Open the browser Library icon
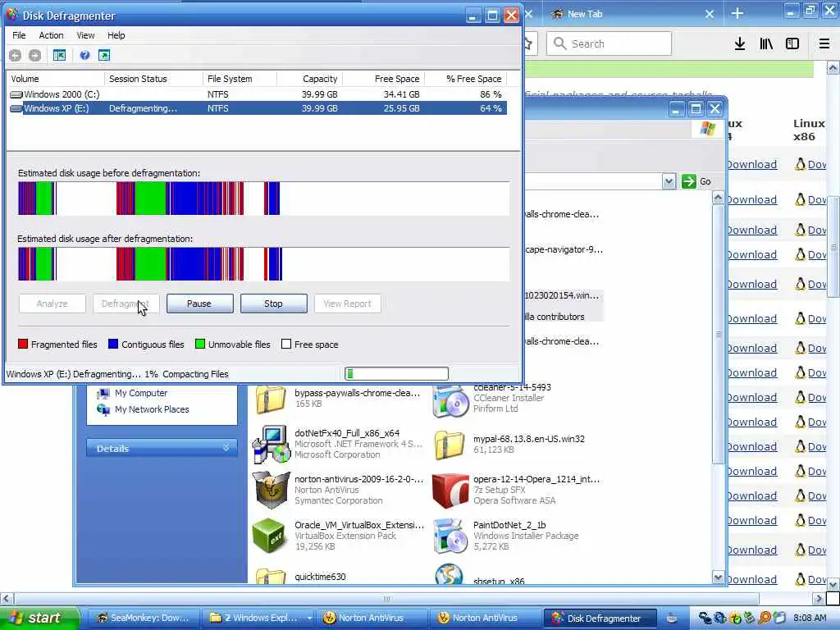Image resolution: width=840 pixels, height=630 pixels. point(766,43)
